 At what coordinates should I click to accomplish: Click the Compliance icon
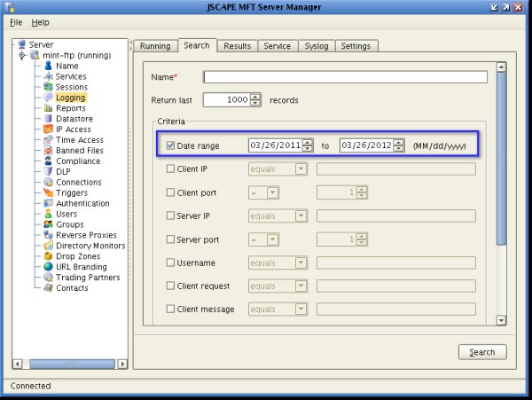48,161
